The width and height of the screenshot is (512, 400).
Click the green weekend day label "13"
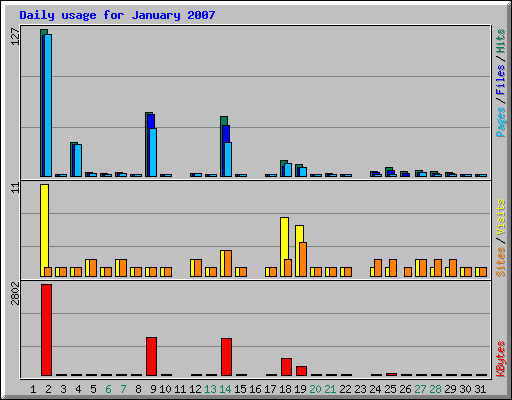pyautogui.click(x=210, y=389)
